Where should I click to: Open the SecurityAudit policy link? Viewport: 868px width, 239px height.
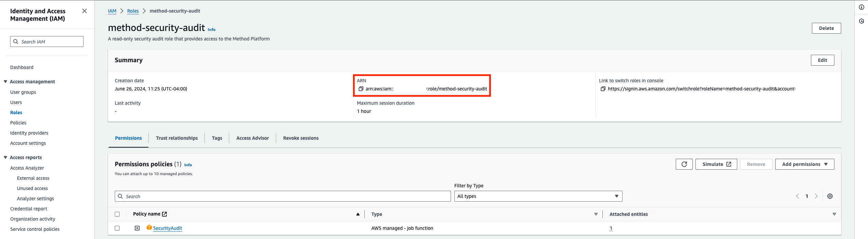(167, 228)
